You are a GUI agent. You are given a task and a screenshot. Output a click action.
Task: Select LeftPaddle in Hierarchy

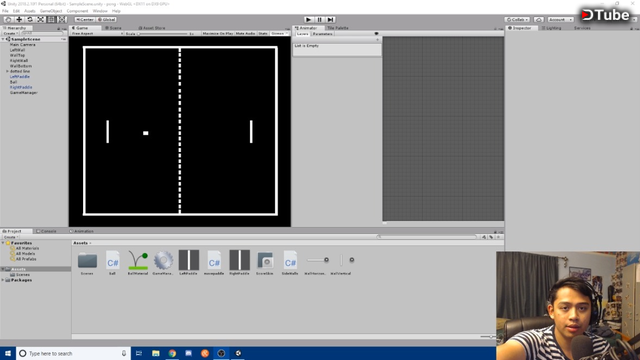tap(20, 77)
